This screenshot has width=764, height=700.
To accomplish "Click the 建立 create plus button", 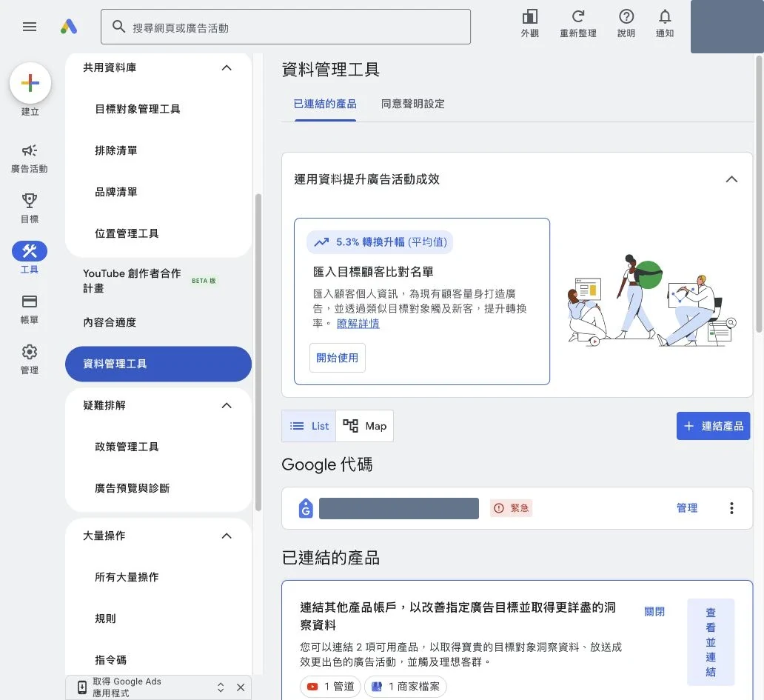I will 30,84.
